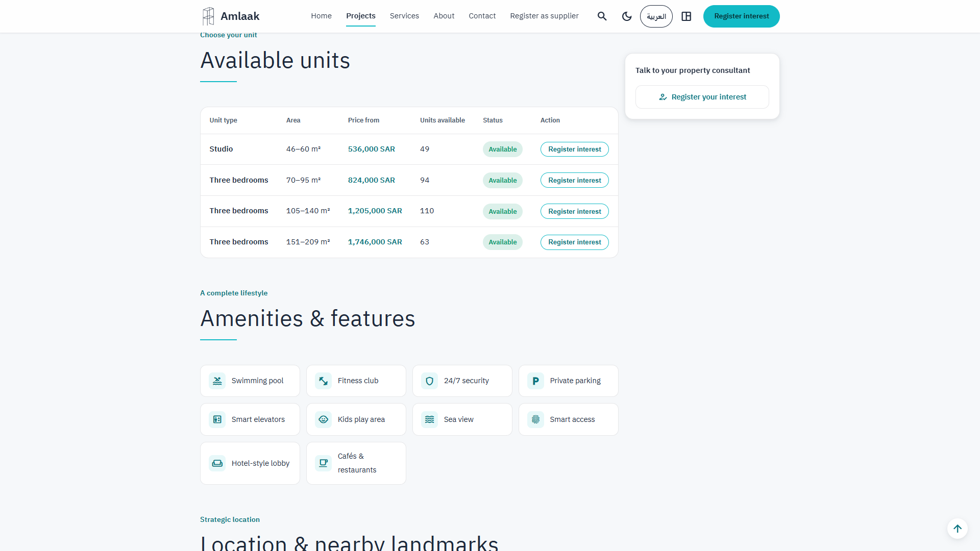Open the Contact menu item
The image size is (980, 551).
click(482, 16)
